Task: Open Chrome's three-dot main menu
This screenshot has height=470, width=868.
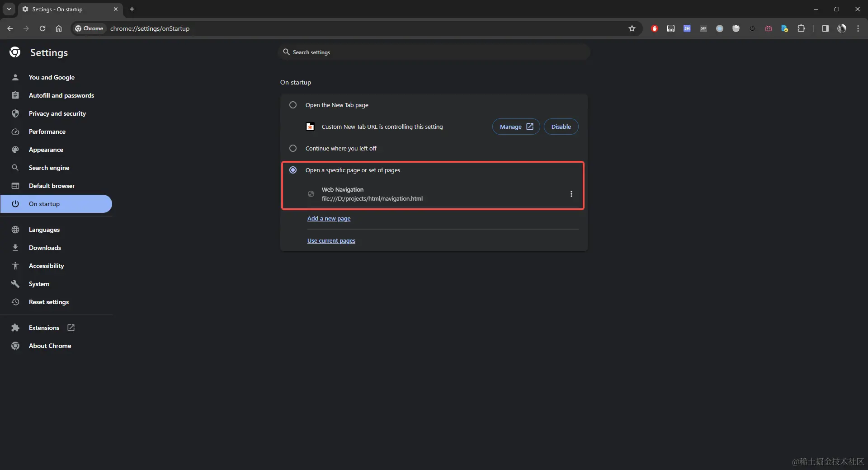Action: pos(858,28)
